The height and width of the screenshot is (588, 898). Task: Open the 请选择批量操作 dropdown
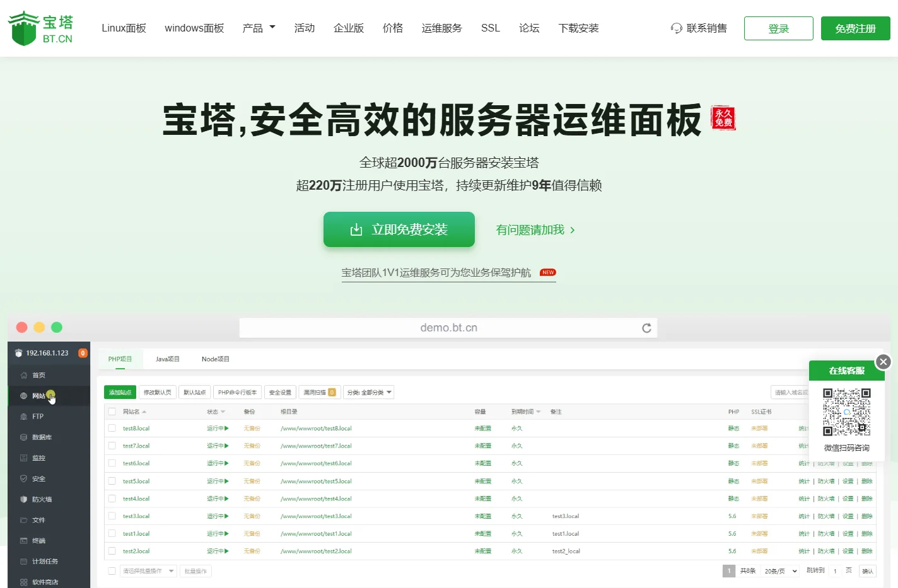(148, 571)
